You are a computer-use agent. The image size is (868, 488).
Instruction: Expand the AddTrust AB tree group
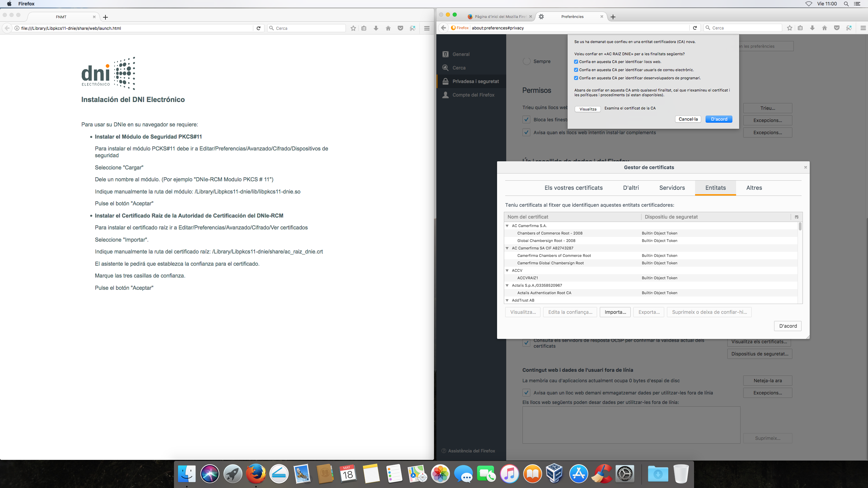click(x=507, y=300)
